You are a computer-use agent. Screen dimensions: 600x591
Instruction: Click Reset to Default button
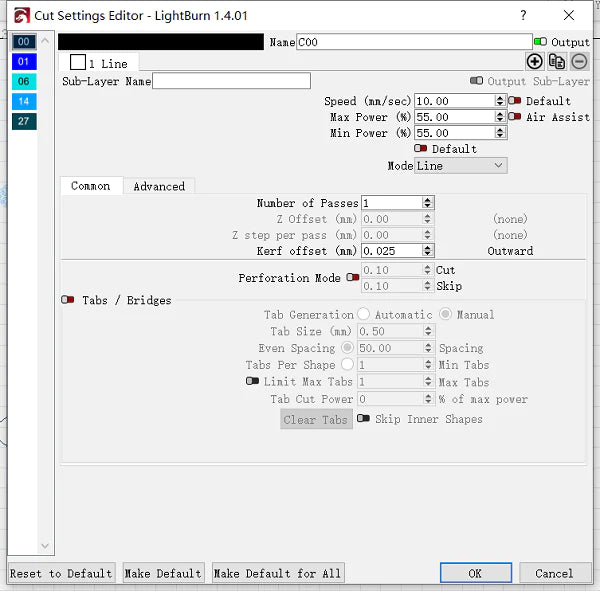pos(61,573)
